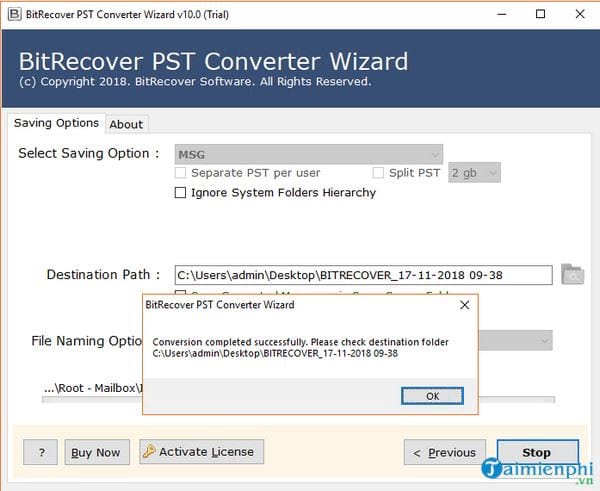This screenshot has width=600, height=491.
Task: Toggle Separate PST per user checkbox
Action: coord(180,173)
